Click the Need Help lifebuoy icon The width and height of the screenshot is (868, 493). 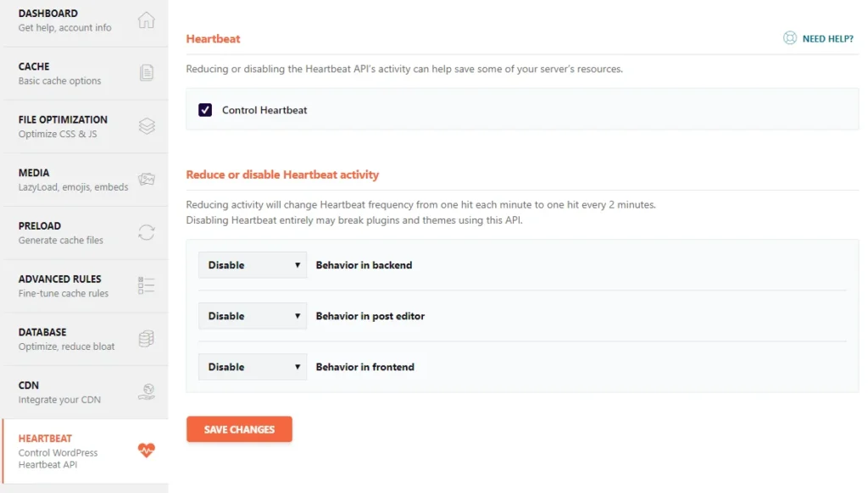point(790,38)
